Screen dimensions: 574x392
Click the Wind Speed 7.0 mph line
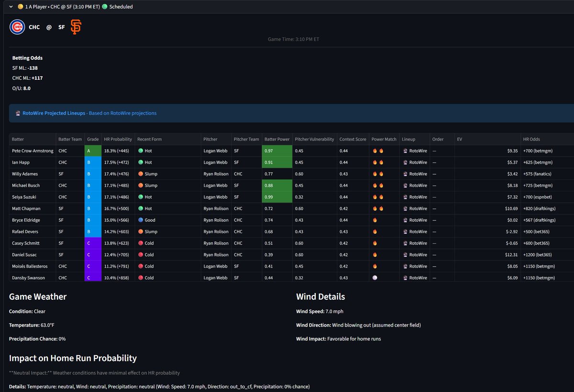pyautogui.click(x=320, y=311)
